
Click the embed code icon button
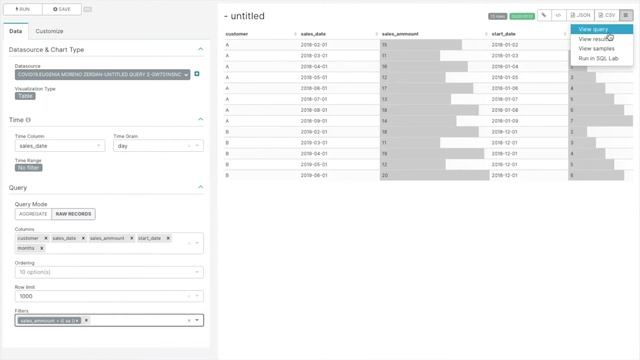tap(558, 15)
